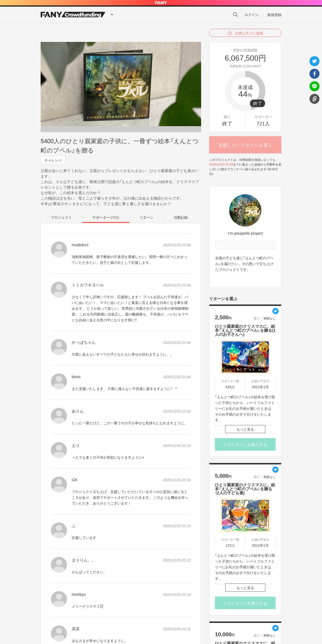Click トミカワキヨハル's avatar icon
The height and width of the screenshot is (644, 322).
[x=59, y=290]
